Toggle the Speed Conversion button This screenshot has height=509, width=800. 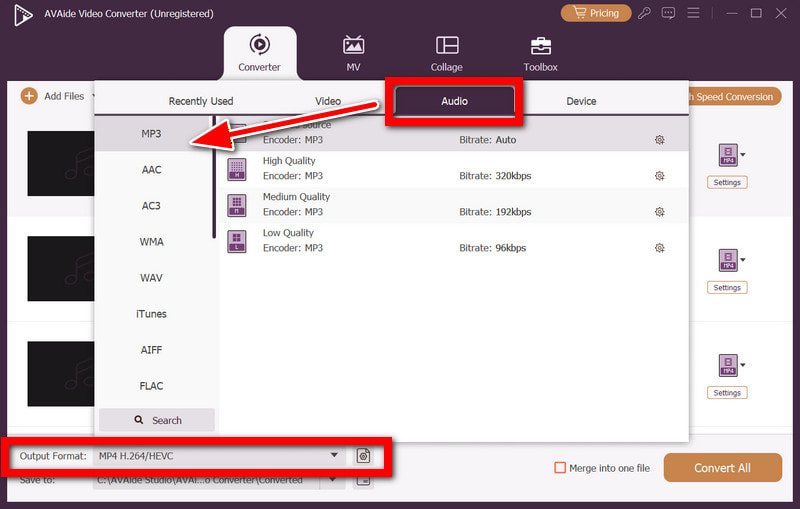[735, 96]
